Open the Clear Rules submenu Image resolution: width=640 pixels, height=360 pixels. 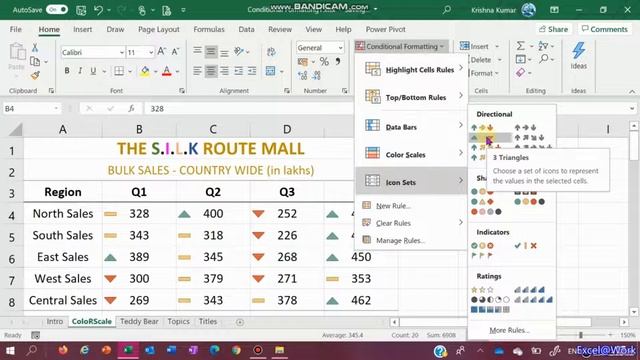(x=411, y=223)
